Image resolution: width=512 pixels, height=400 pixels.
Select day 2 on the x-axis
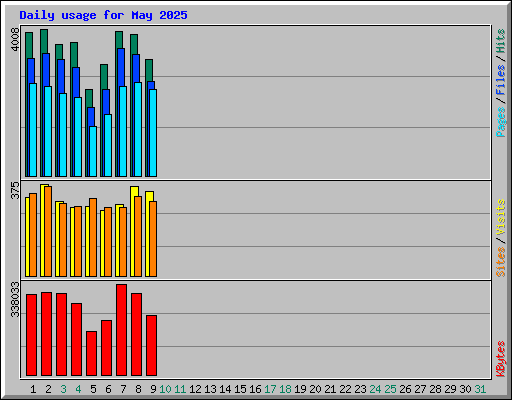coord(48,389)
